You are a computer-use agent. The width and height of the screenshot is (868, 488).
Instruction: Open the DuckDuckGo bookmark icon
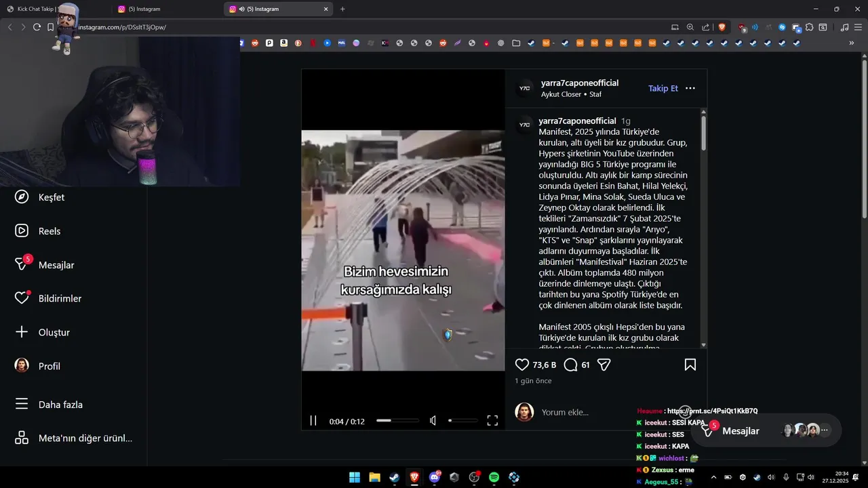(x=298, y=43)
